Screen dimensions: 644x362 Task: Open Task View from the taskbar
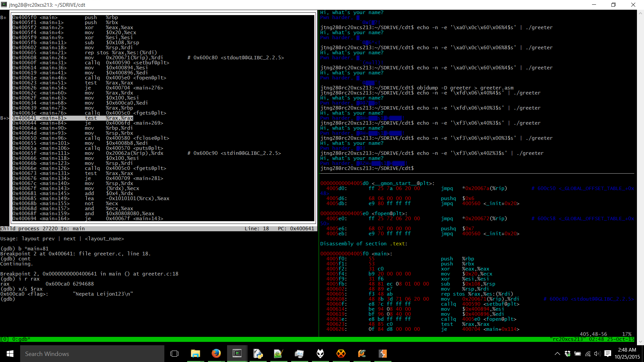(174, 354)
